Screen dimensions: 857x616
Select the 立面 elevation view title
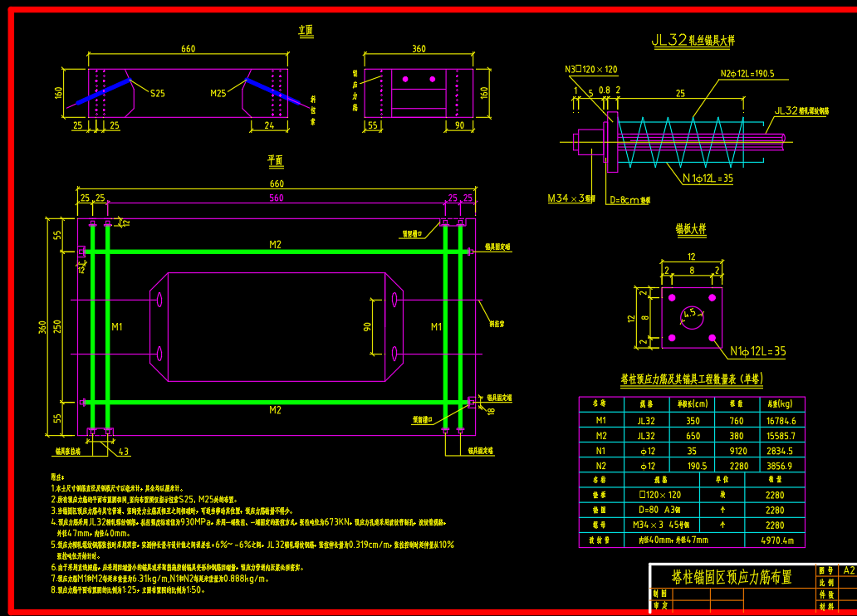click(x=306, y=31)
